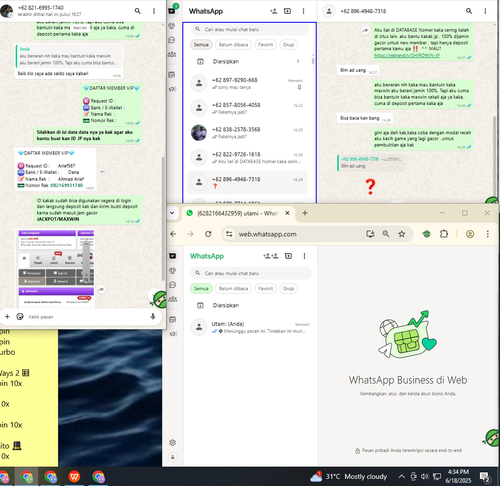
Task: Bookmark this page with star icon
Action: pos(402,234)
